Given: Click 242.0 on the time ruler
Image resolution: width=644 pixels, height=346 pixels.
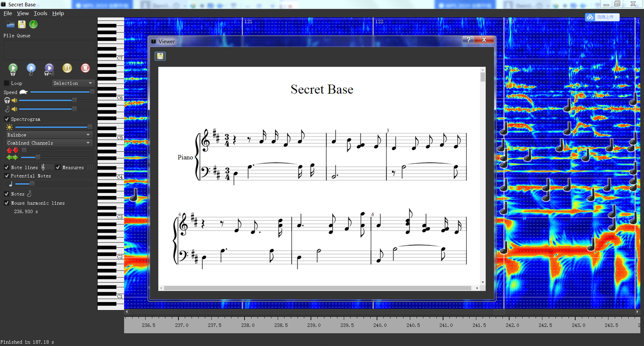Looking at the screenshot, I should coord(512,325).
